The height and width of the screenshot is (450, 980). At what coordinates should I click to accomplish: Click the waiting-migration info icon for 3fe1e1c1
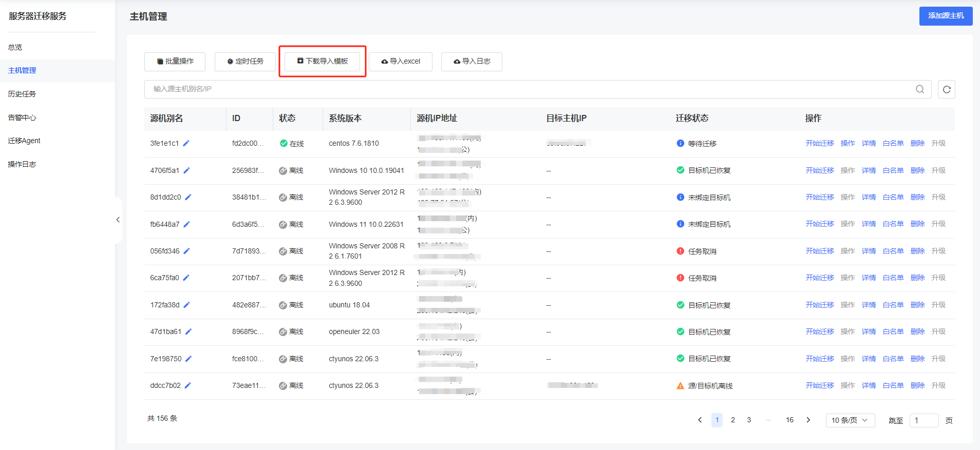(680, 143)
